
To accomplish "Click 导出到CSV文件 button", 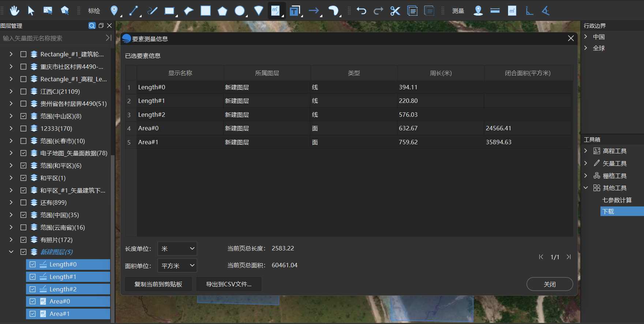I will pos(229,284).
